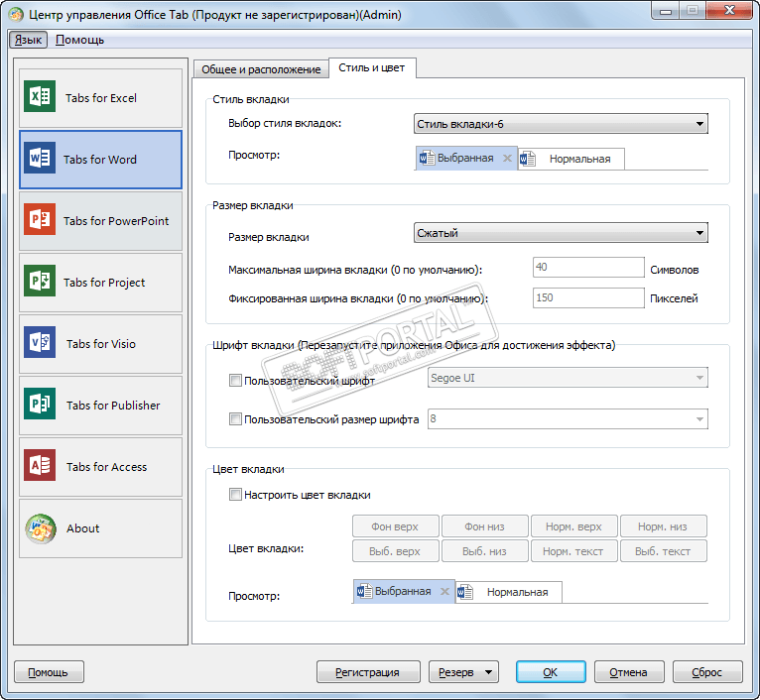The width and height of the screenshot is (760, 700).
Task: Open Tabs for Publisher settings
Action: [100, 406]
